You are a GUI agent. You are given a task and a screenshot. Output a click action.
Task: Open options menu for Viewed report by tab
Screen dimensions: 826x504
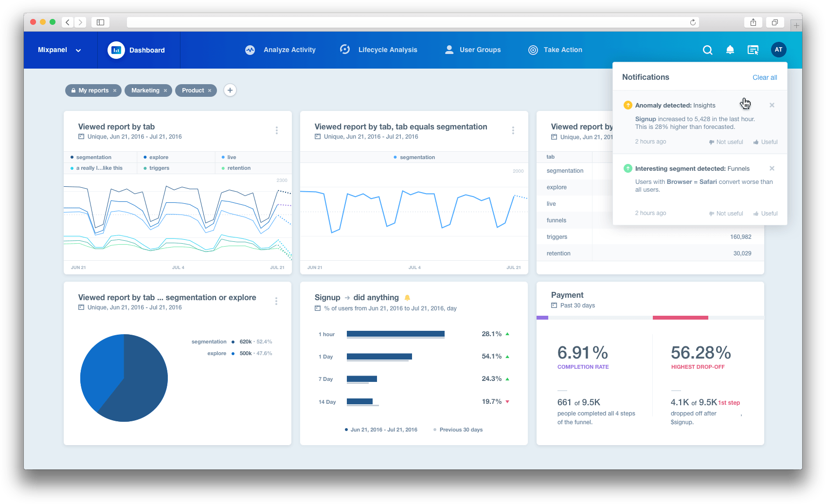(276, 130)
